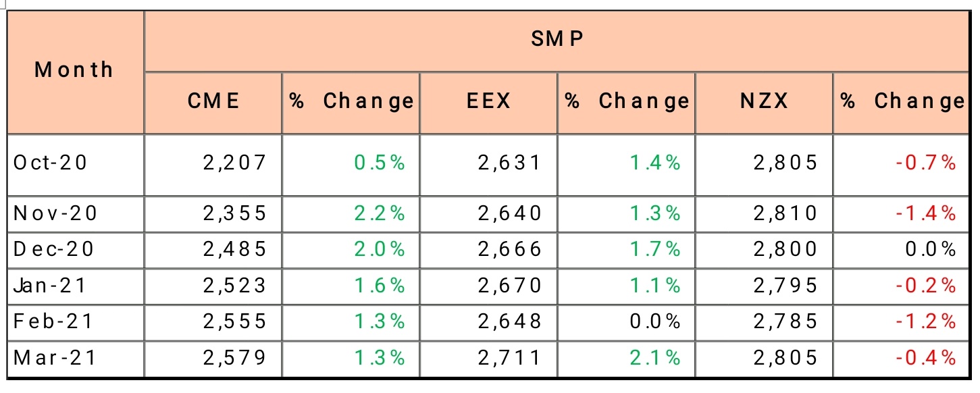Image resolution: width=980 pixels, height=393 pixels.
Task: Click the EEX value 2,711
Action: pos(509,357)
